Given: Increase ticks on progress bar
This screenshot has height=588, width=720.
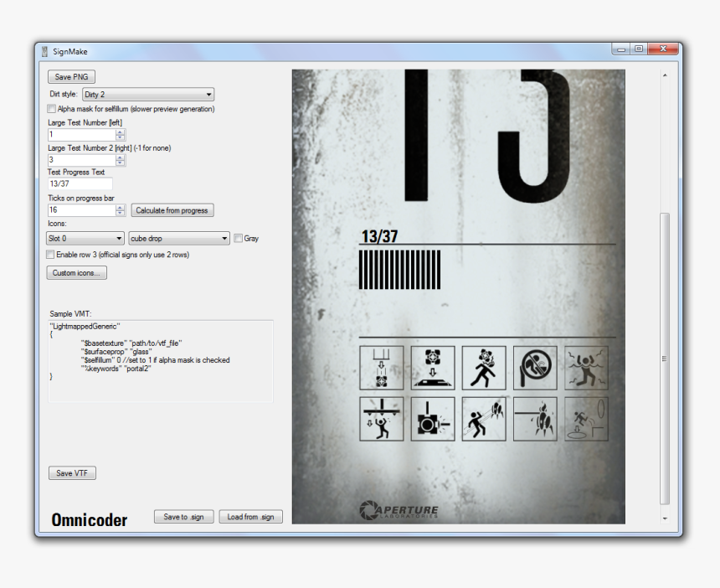Looking at the screenshot, I should click(121, 207).
